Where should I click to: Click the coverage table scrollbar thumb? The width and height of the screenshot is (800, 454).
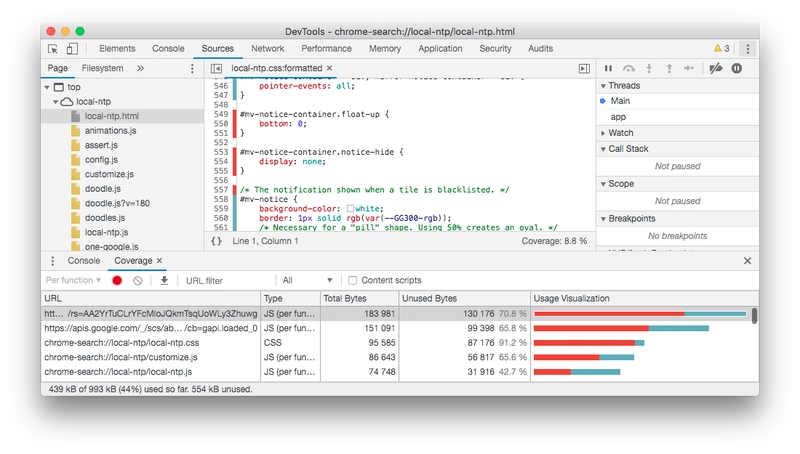pos(754,315)
